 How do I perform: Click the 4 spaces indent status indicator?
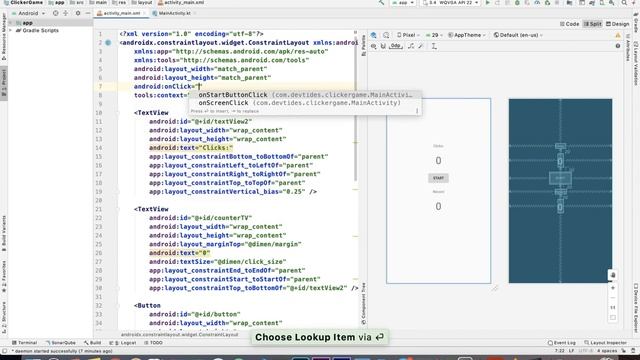point(607,351)
